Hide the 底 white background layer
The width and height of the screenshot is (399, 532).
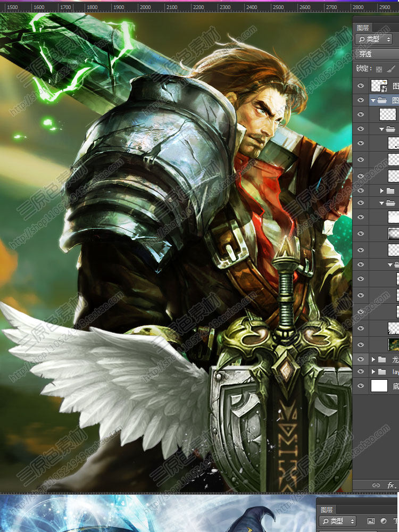tap(361, 386)
